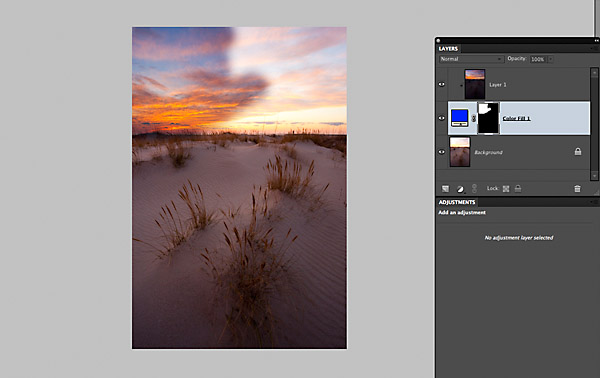Click the link layers icon

[474, 188]
